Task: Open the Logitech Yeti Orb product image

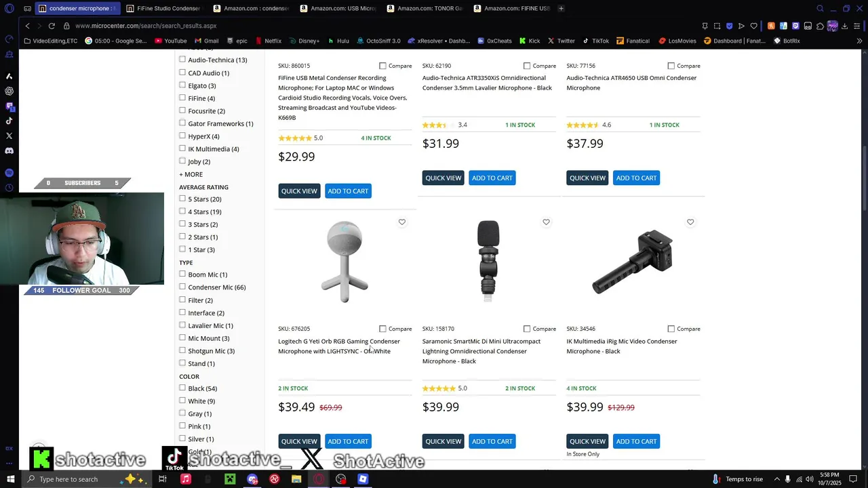Action: 344,262
